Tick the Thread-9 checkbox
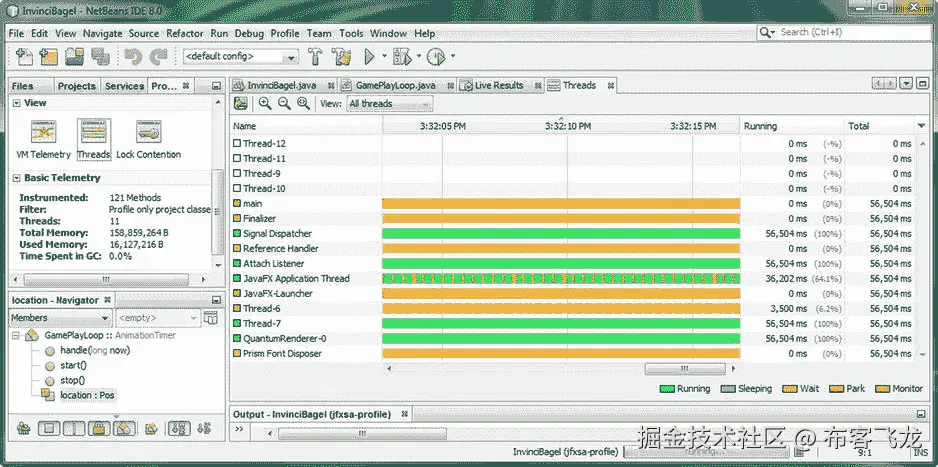Viewport: 938px width, 467px height. point(237,173)
